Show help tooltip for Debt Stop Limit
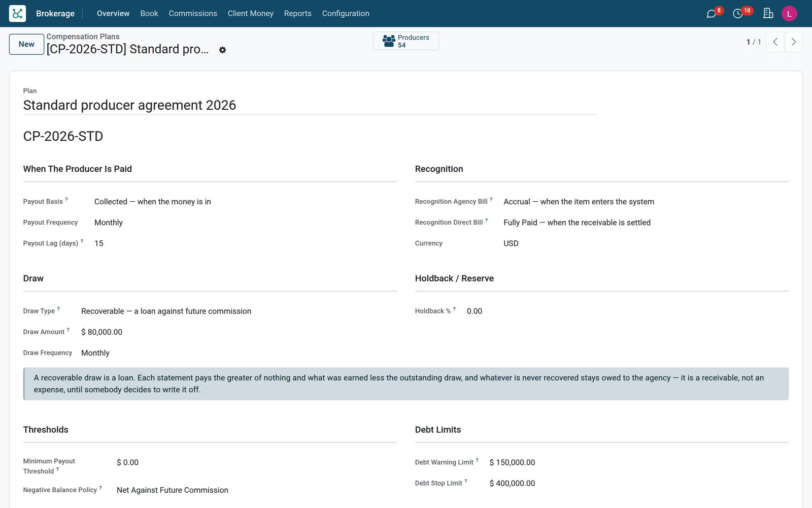This screenshot has height=508, width=812. (466, 481)
